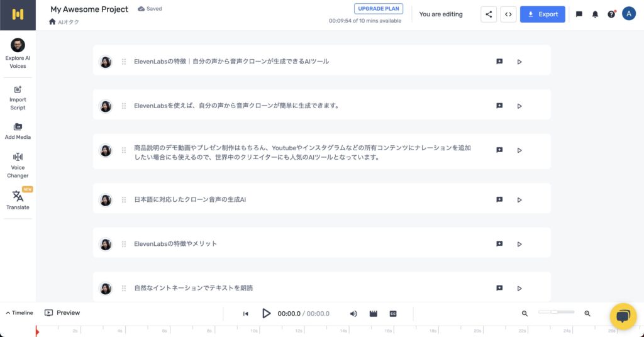This screenshot has width=644, height=337.
Task: Click text 'ElevenLabsの特徴やメリット'
Action: click(x=175, y=244)
